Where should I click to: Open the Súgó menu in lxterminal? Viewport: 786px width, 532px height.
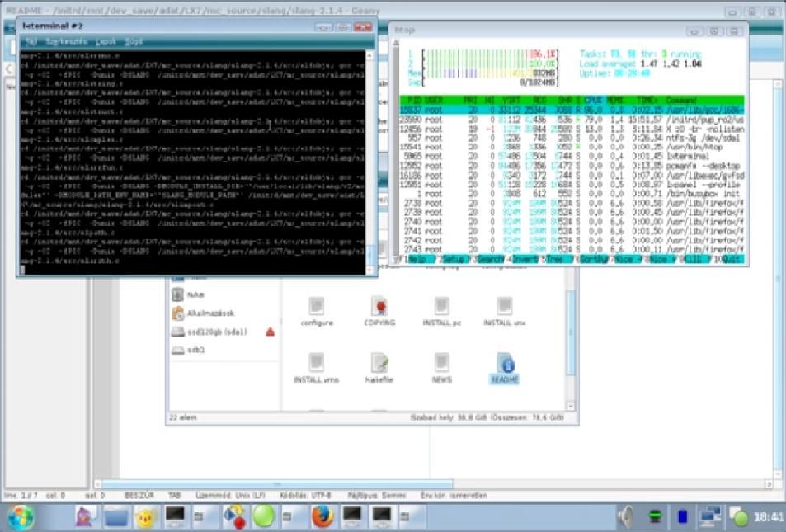[134, 40]
